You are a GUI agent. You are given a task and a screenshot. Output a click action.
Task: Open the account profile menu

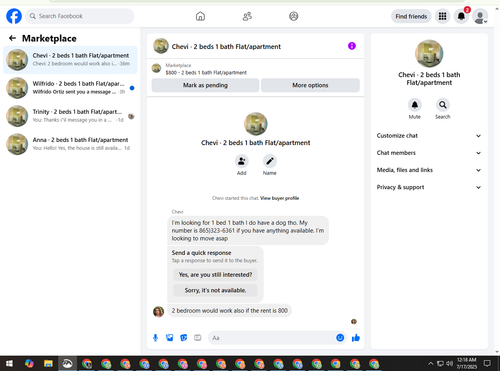pos(480,17)
